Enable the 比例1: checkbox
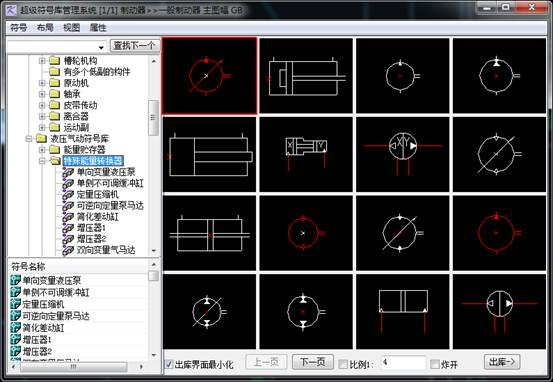 (343, 364)
